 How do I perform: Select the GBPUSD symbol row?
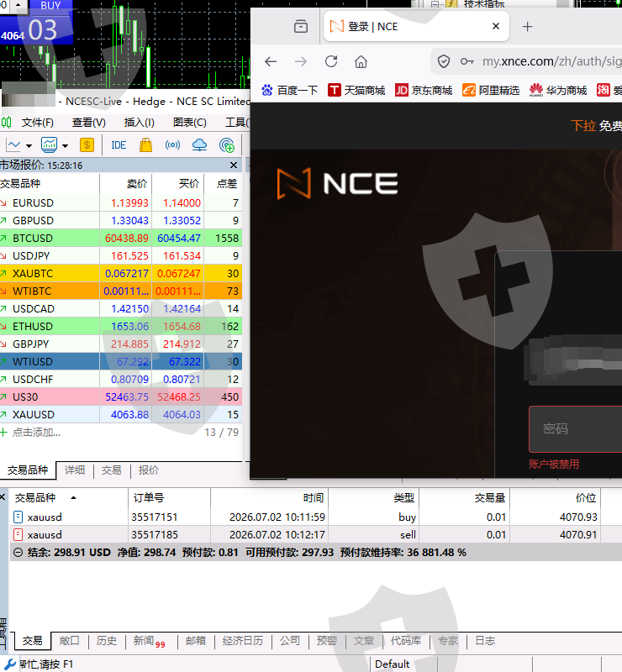121,220
